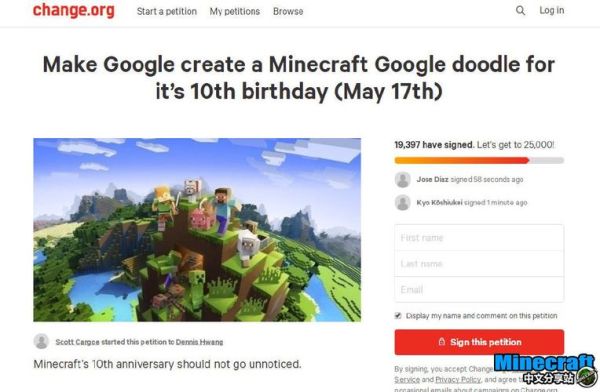Viewport: 600px width, 392px height.
Task: Click the signature progress bar
Action: [479, 160]
